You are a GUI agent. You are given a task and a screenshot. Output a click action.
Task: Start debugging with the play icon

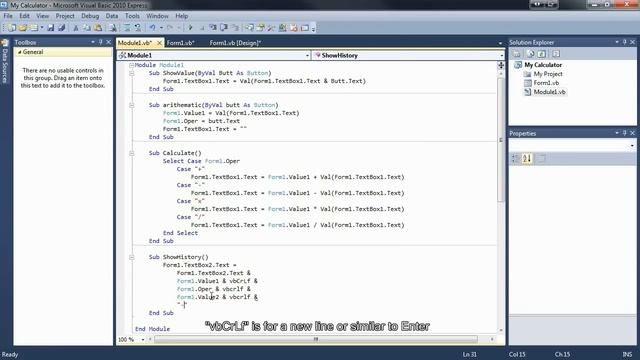(x=191, y=28)
